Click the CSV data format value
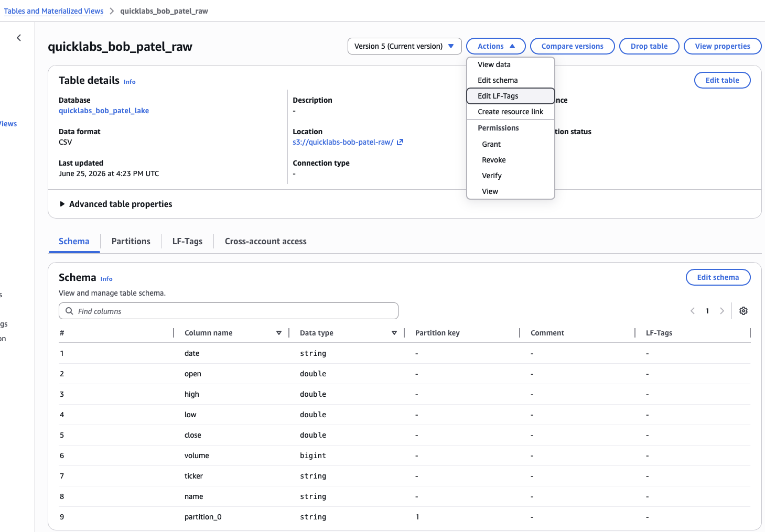The image size is (765, 532). [x=66, y=142]
